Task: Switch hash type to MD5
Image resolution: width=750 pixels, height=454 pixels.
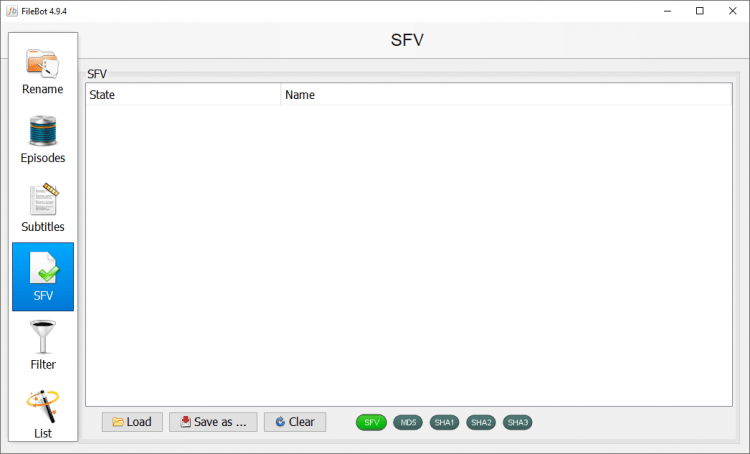Action: point(408,422)
